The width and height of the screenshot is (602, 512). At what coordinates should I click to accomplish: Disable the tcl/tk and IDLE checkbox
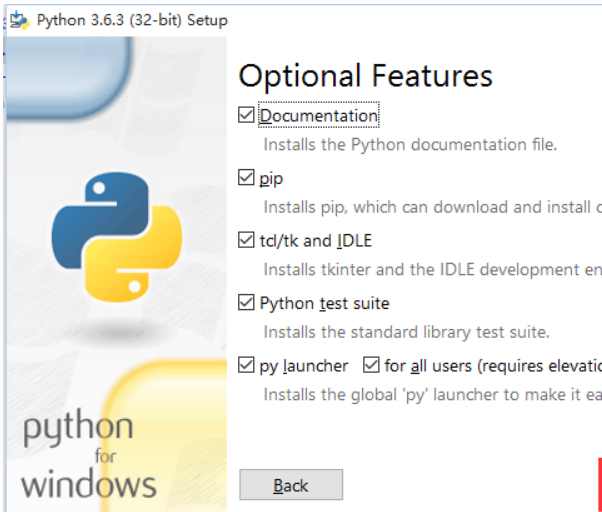point(247,240)
